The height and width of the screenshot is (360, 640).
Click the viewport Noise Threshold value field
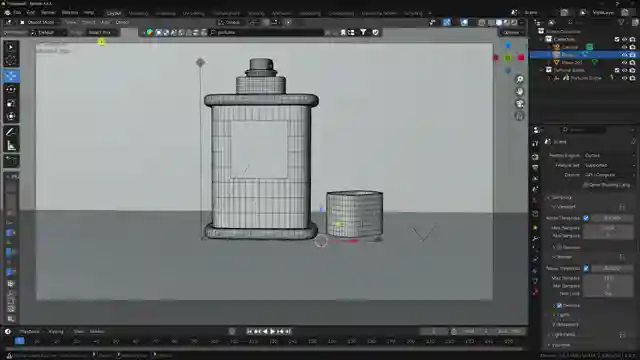pos(612,218)
